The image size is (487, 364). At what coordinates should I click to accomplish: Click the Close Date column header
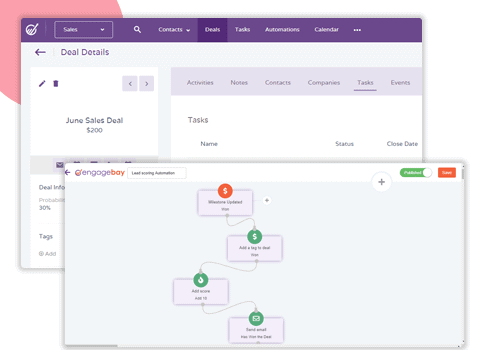coord(402,144)
